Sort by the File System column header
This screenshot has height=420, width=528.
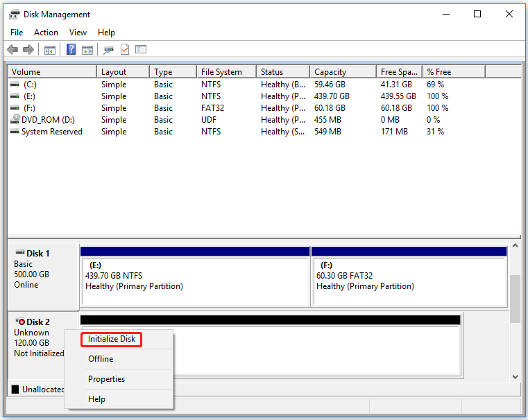point(227,72)
